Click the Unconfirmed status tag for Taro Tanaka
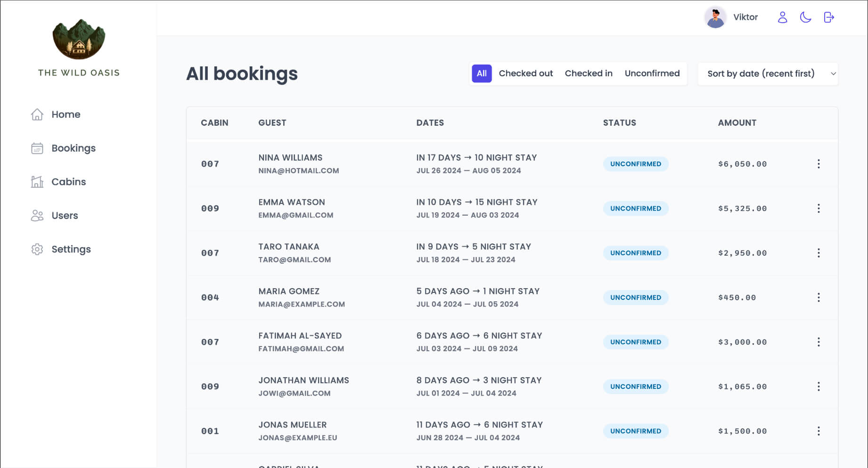 (x=636, y=253)
